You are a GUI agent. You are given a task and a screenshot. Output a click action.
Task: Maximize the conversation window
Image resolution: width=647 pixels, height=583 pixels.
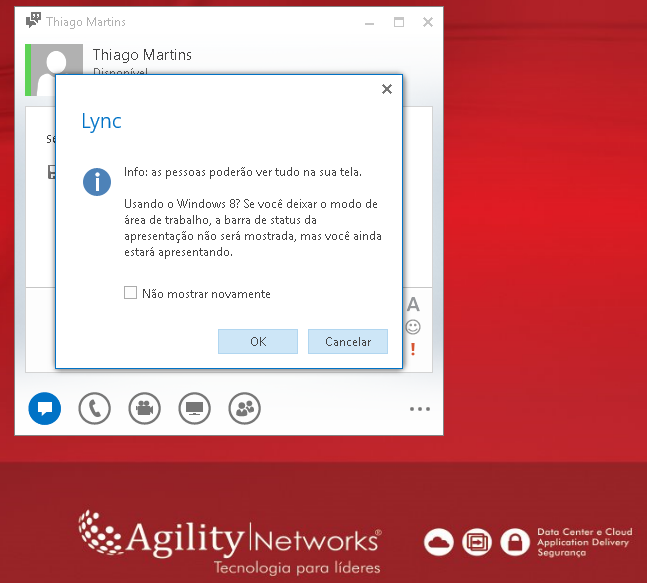coord(399,22)
